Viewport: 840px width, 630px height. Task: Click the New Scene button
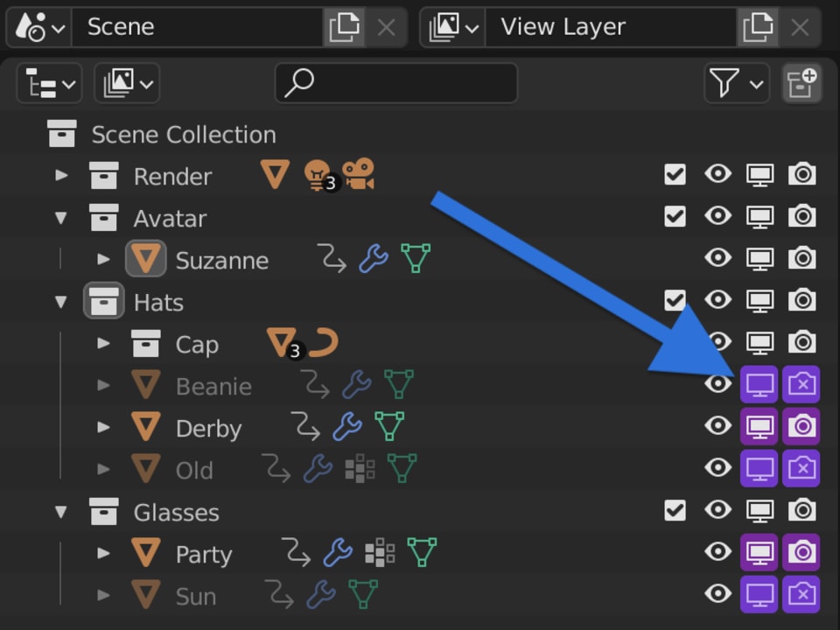click(344, 27)
